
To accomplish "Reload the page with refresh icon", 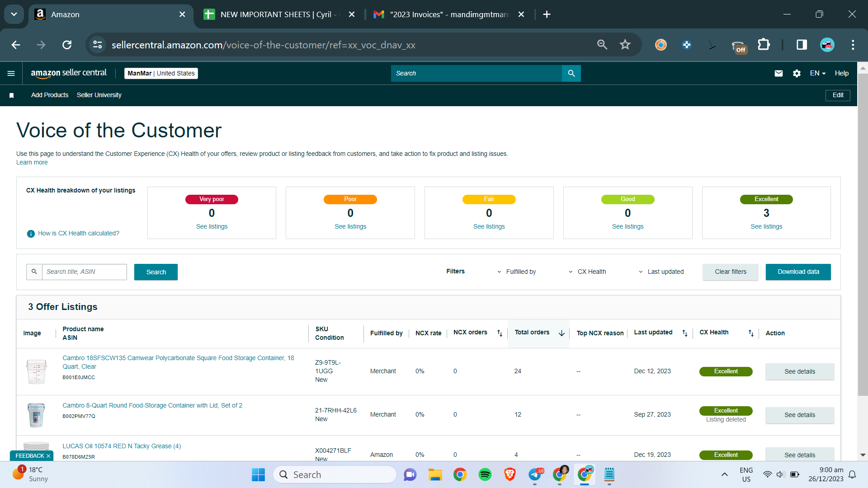I will [x=67, y=45].
